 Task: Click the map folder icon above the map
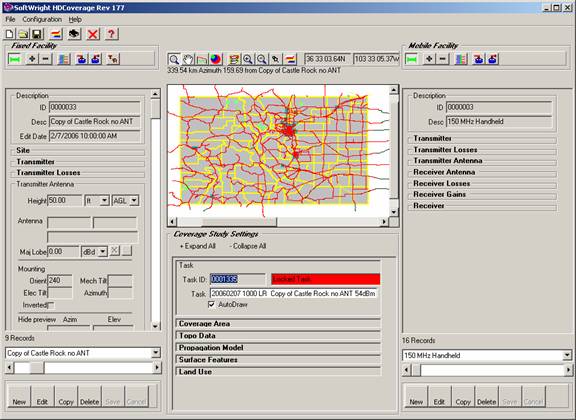tap(202, 59)
